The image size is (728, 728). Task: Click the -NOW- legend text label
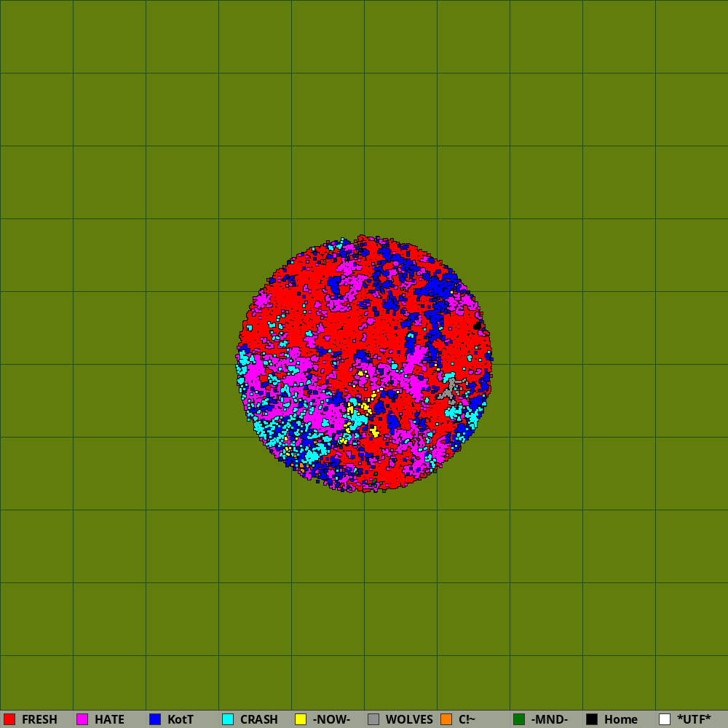point(331,720)
